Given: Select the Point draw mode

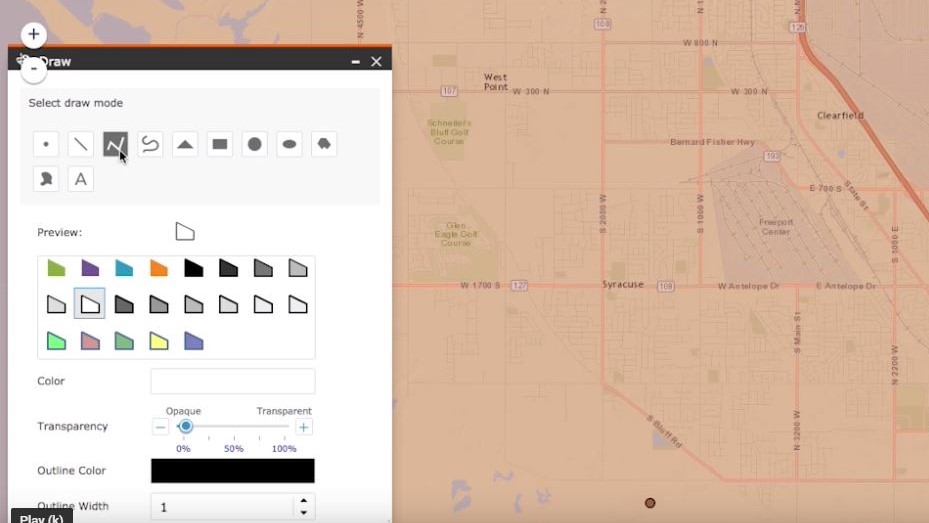Looking at the screenshot, I should pyautogui.click(x=46, y=144).
